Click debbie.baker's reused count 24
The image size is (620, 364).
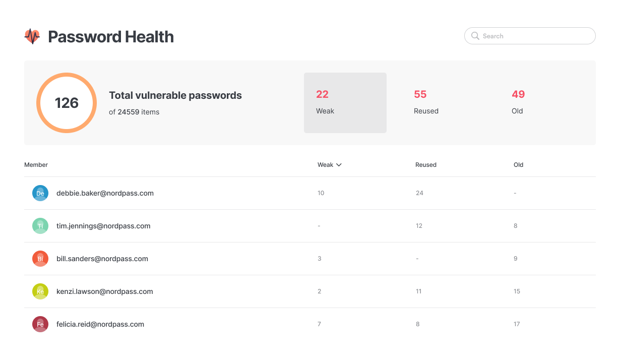tap(419, 193)
